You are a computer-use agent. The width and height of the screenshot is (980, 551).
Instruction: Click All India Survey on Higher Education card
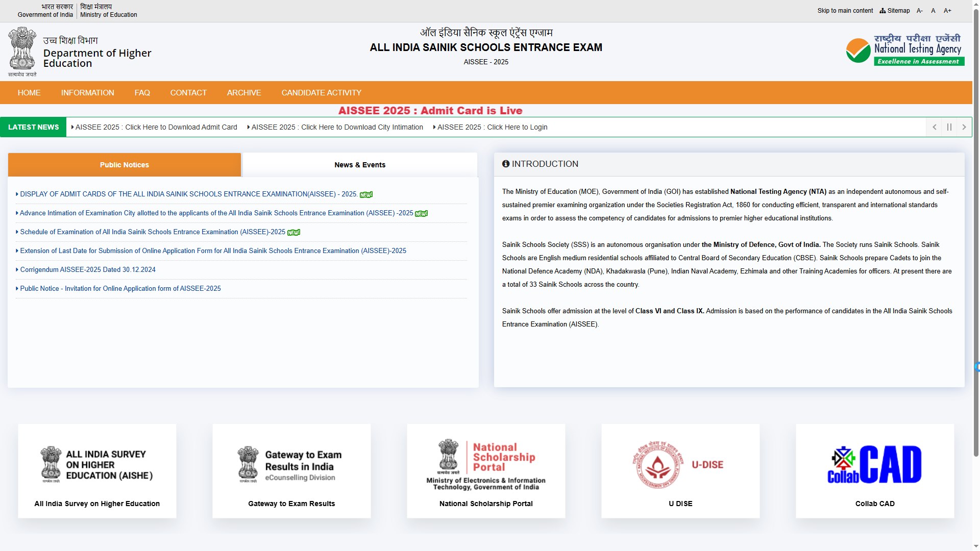97,471
